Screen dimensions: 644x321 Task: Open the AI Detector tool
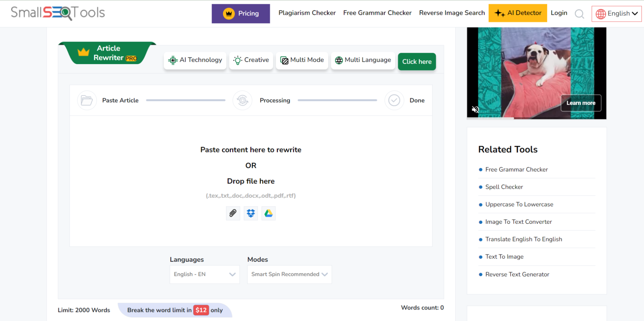tap(518, 13)
